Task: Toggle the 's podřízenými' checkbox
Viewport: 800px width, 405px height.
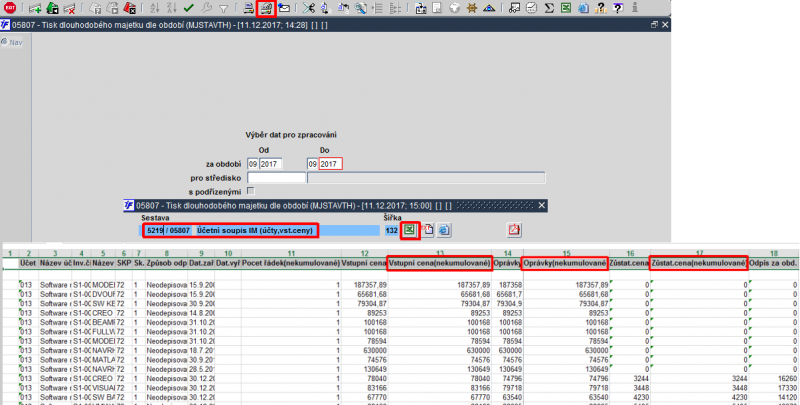Action: (x=251, y=191)
